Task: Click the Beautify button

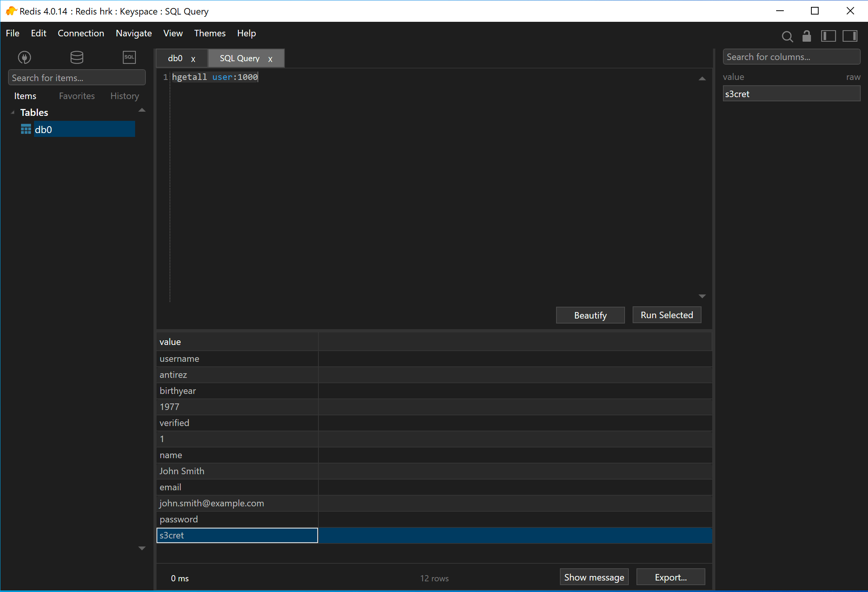Action: click(590, 315)
